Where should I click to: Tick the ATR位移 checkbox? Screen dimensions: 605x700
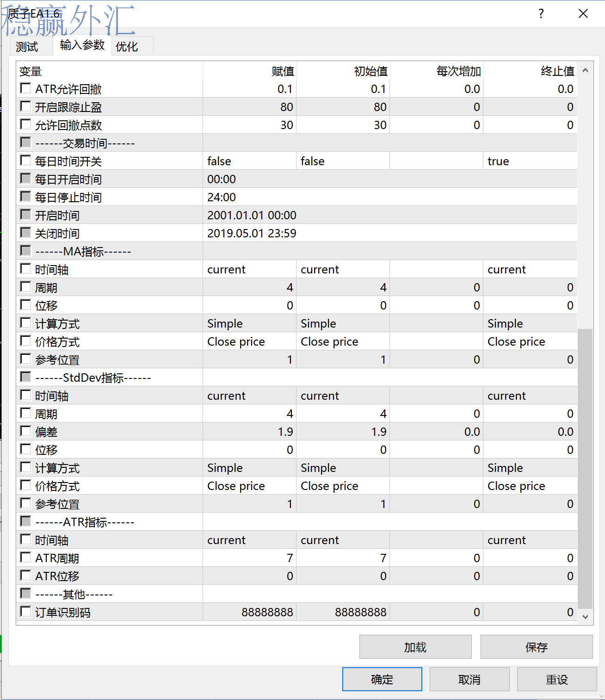(26, 575)
